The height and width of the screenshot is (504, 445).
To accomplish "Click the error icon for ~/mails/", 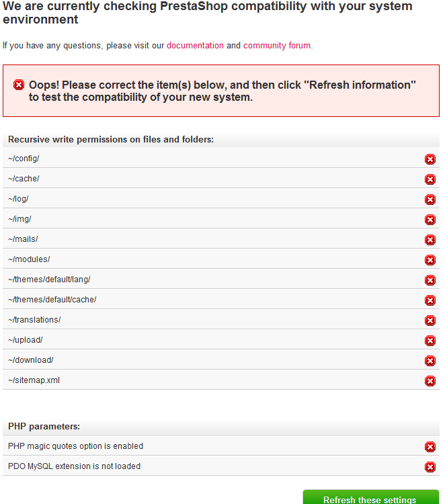I will [430, 240].
